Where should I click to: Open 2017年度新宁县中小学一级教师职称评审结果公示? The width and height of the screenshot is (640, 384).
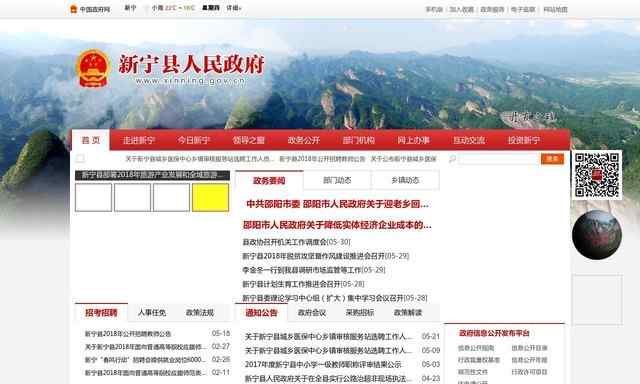(323, 364)
